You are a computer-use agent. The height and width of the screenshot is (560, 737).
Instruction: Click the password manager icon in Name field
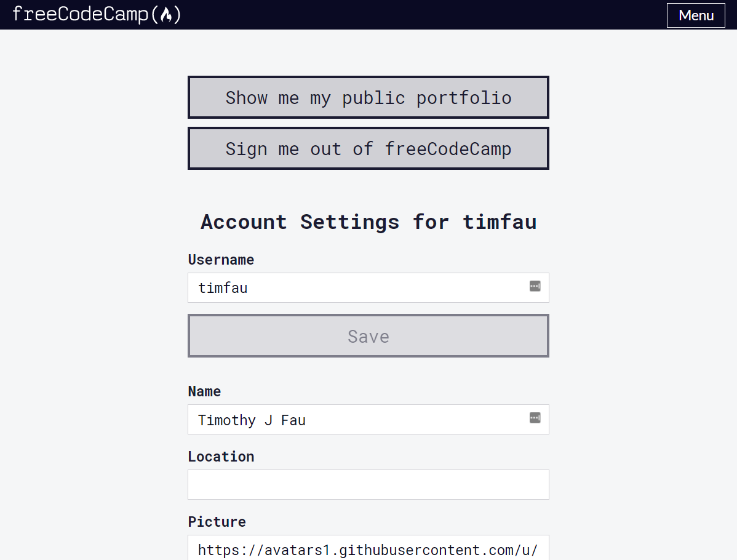coord(535,417)
